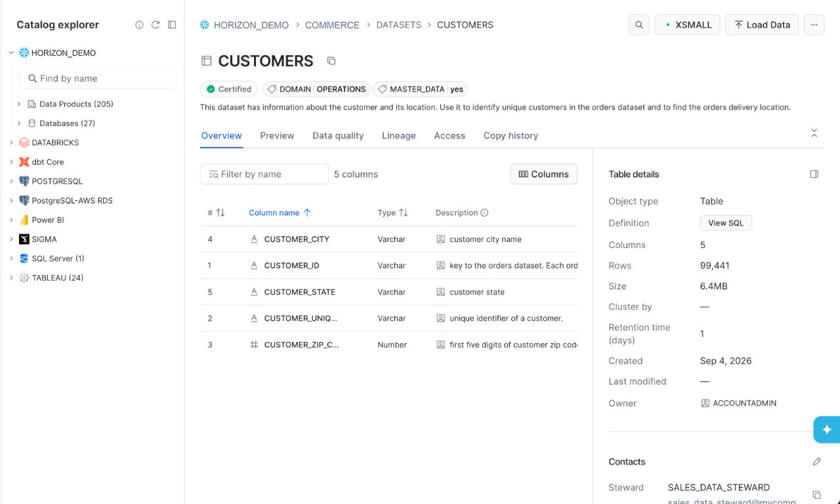Image resolution: width=840 pixels, height=504 pixels.
Task: Edit Contacts with the pencil icon
Action: click(x=816, y=462)
